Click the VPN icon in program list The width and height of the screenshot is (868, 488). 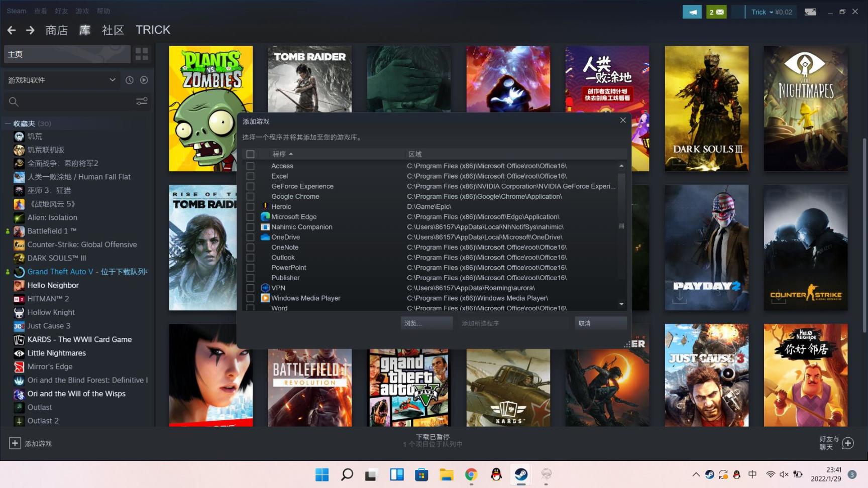tap(265, 288)
